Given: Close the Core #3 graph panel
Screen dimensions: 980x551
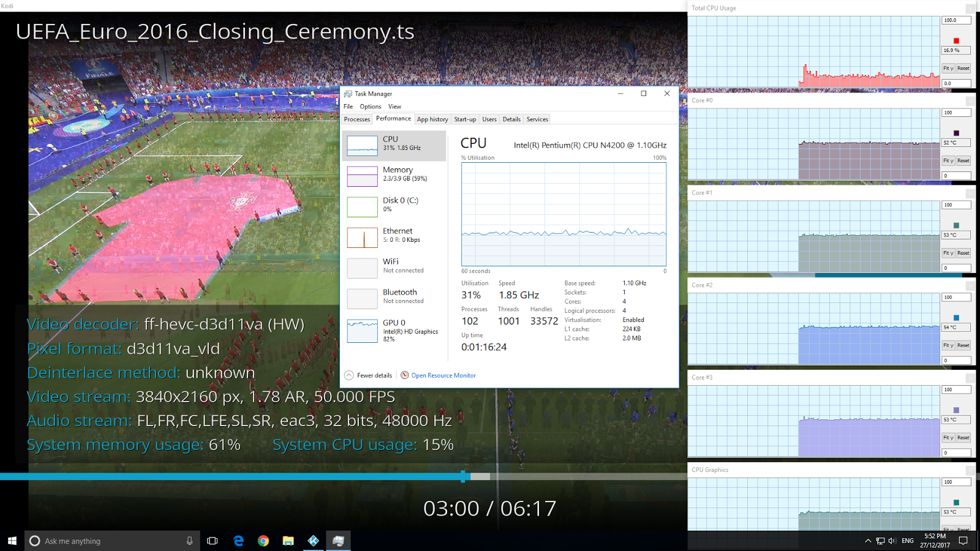Looking at the screenshot, I should pos(970,378).
